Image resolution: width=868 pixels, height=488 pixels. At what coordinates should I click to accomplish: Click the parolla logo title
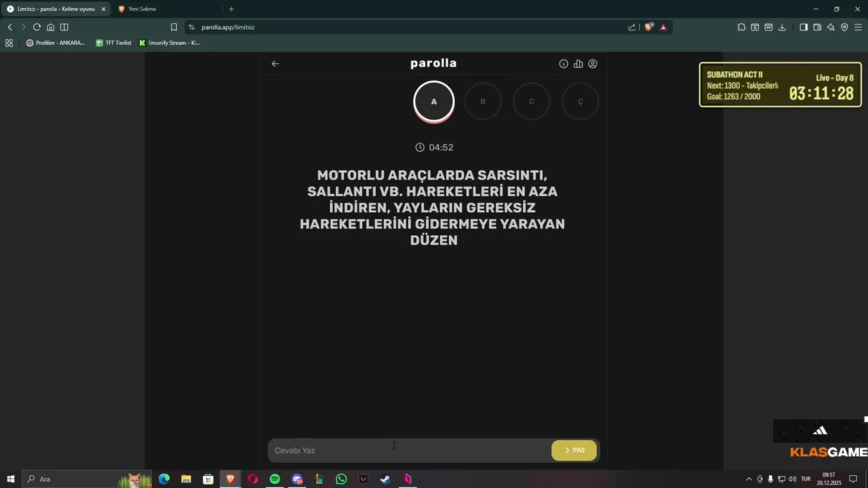(433, 63)
